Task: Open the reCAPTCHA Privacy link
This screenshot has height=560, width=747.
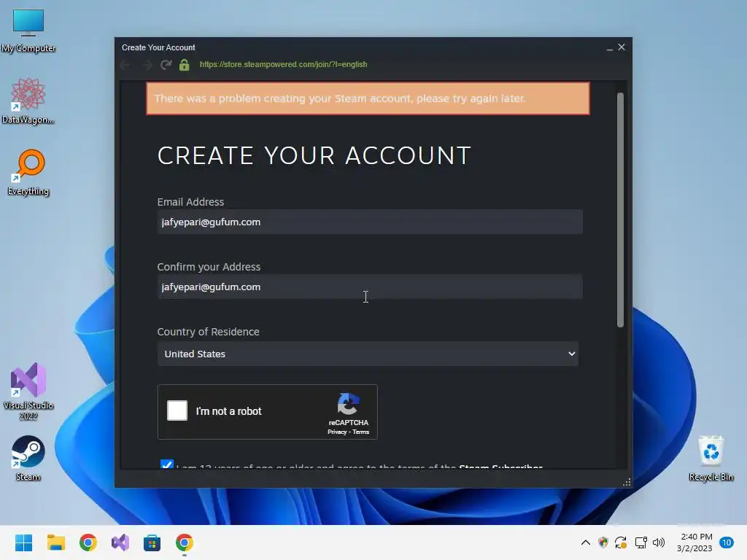Action: point(337,432)
